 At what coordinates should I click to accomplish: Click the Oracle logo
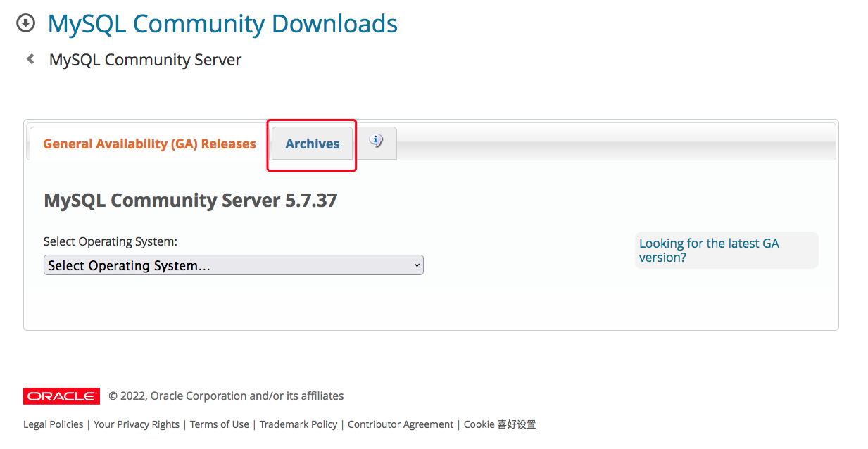click(61, 396)
